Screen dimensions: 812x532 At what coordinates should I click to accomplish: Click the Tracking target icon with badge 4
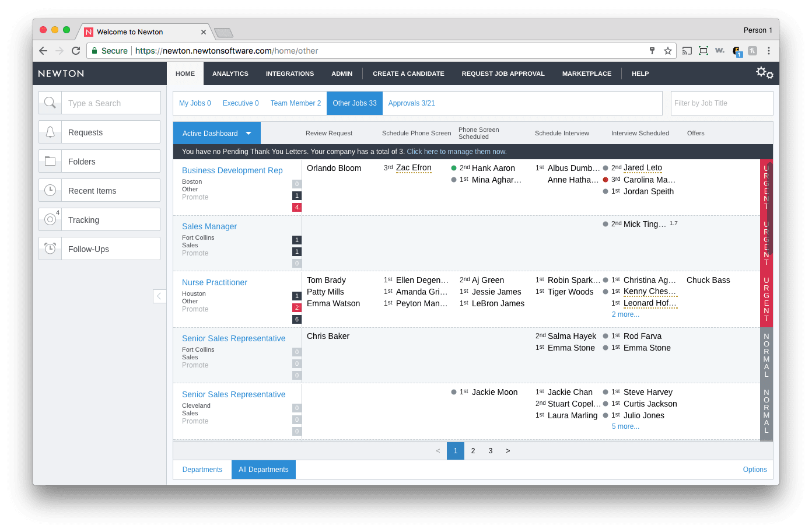(50, 219)
